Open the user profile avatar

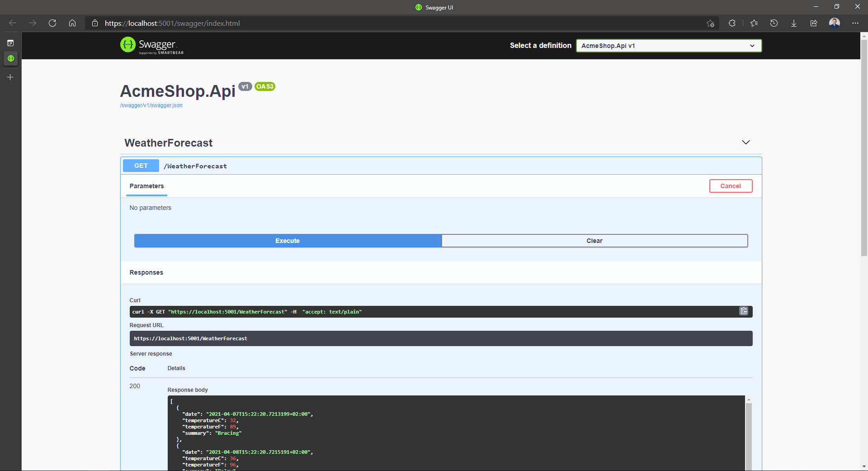pyautogui.click(x=835, y=23)
